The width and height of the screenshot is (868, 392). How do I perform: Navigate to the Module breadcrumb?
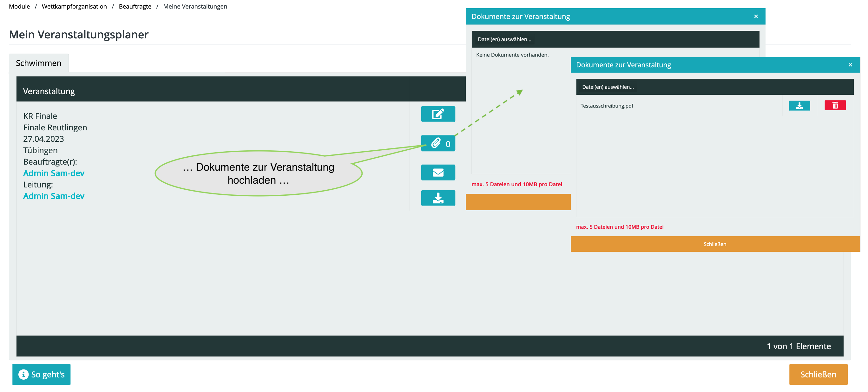click(x=19, y=6)
